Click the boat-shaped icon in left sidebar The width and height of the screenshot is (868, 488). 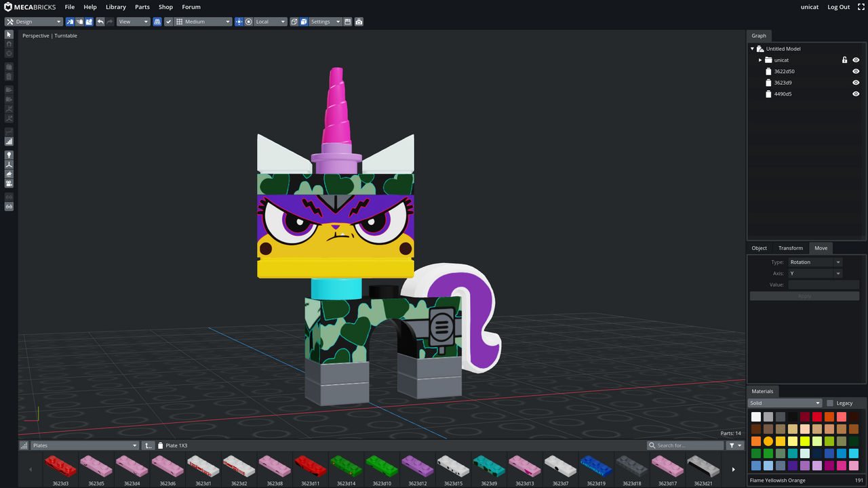[x=9, y=174]
